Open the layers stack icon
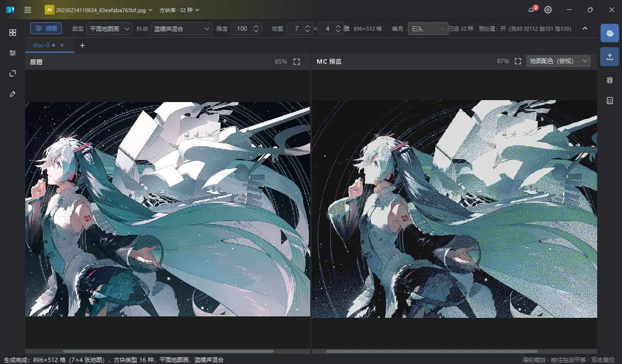The width and height of the screenshot is (622, 364). tap(610, 80)
